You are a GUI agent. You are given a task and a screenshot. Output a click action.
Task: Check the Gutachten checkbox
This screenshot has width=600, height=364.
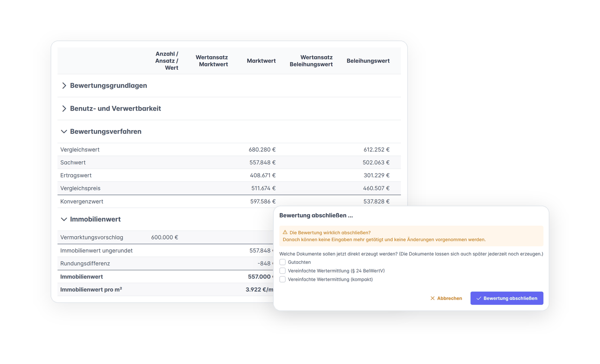[x=283, y=262]
